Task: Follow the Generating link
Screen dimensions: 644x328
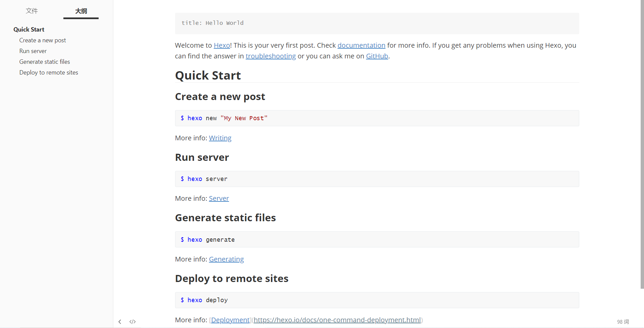Action: [x=226, y=259]
